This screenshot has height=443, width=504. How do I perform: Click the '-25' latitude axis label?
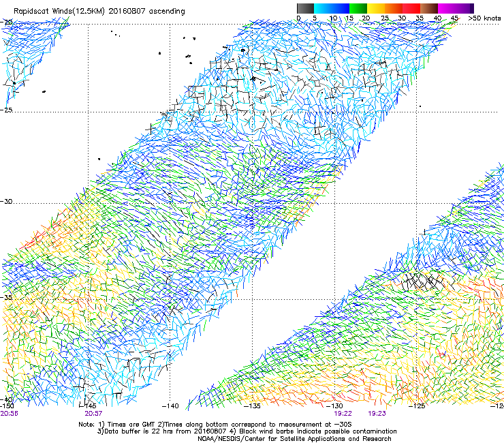tap(6, 110)
